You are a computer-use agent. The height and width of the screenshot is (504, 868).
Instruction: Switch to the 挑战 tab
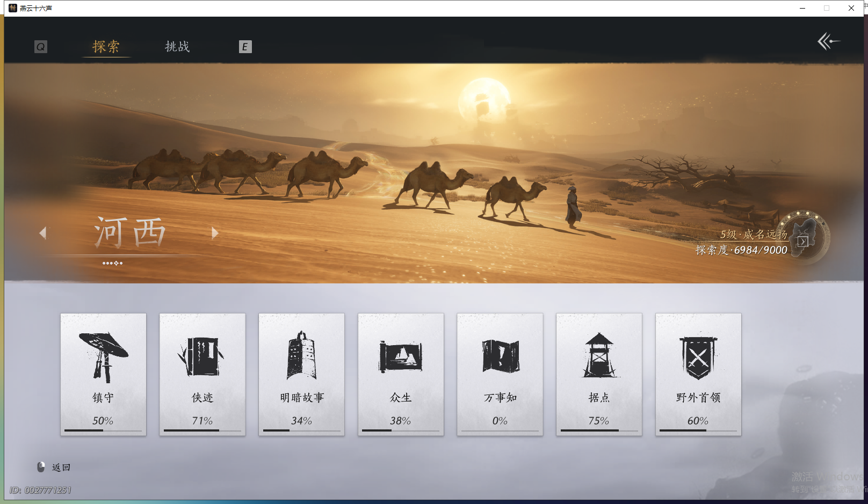[176, 47]
